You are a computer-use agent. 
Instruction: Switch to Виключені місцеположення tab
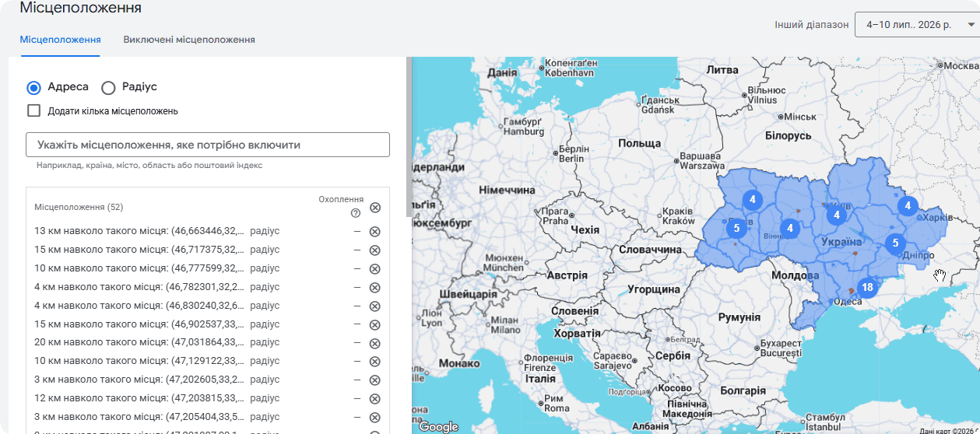[189, 40]
